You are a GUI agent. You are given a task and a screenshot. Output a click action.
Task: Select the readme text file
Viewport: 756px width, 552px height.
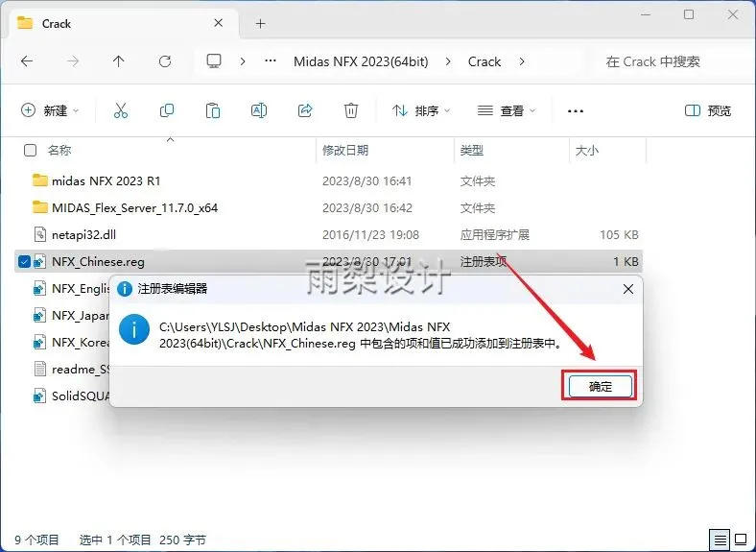[x=81, y=370]
